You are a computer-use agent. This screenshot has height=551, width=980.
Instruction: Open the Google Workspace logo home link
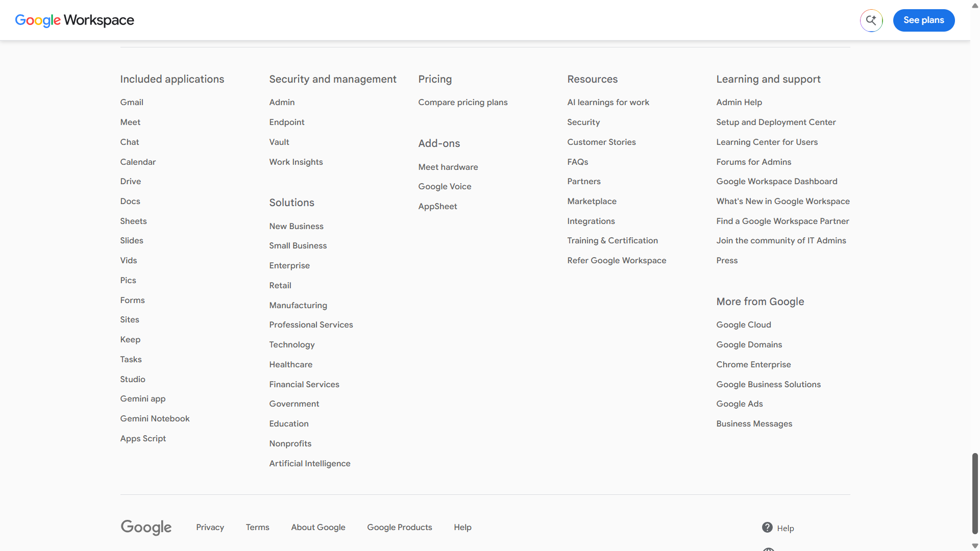pyautogui.click(x=75, y=20)
